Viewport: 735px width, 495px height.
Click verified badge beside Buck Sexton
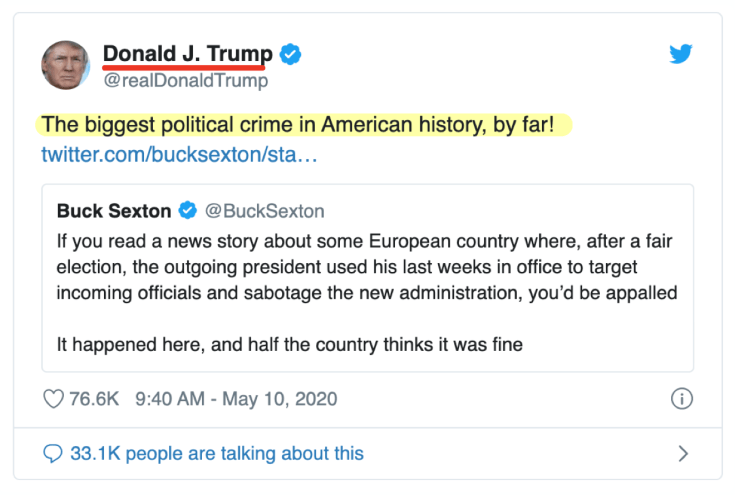[x=186, y=211]
